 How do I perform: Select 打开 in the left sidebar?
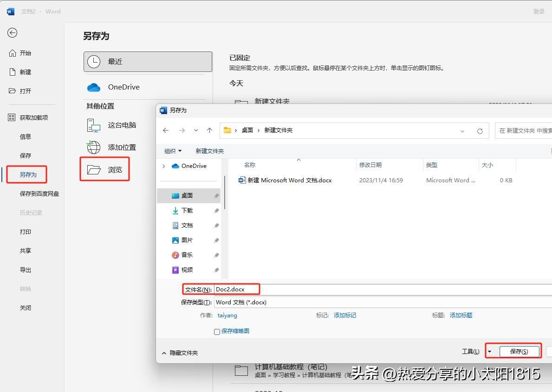click(x=20, y=91)
